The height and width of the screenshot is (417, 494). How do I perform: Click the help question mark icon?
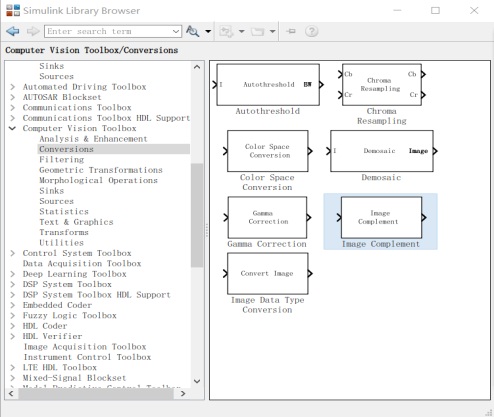pos(312,32)
